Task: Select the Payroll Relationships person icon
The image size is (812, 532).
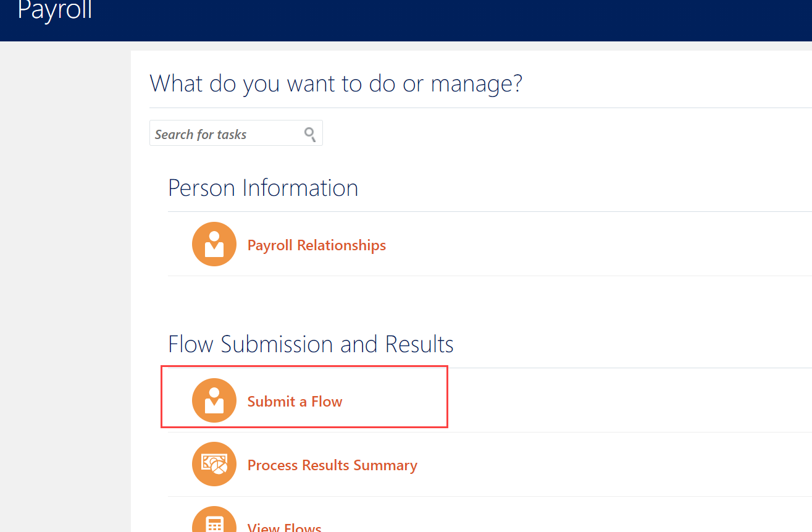Action: (214, 243)
